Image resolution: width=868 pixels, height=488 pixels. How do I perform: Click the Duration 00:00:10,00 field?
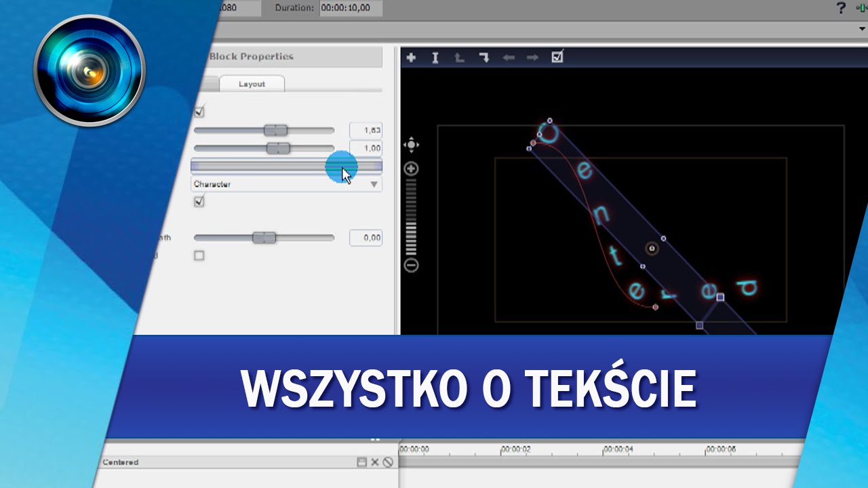(x=351, y=8)
